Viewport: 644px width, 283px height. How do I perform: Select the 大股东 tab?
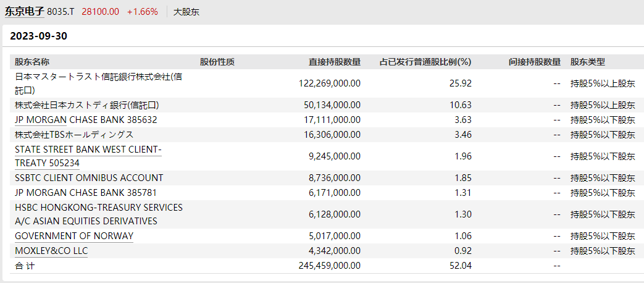tap(186, 12)
